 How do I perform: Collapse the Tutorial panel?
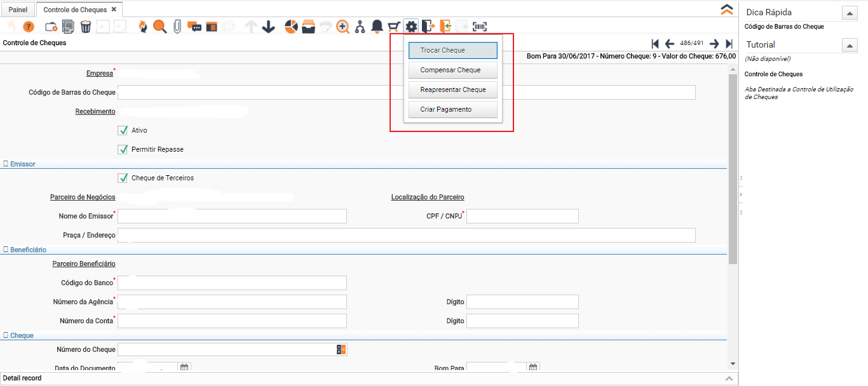(849, 45)
